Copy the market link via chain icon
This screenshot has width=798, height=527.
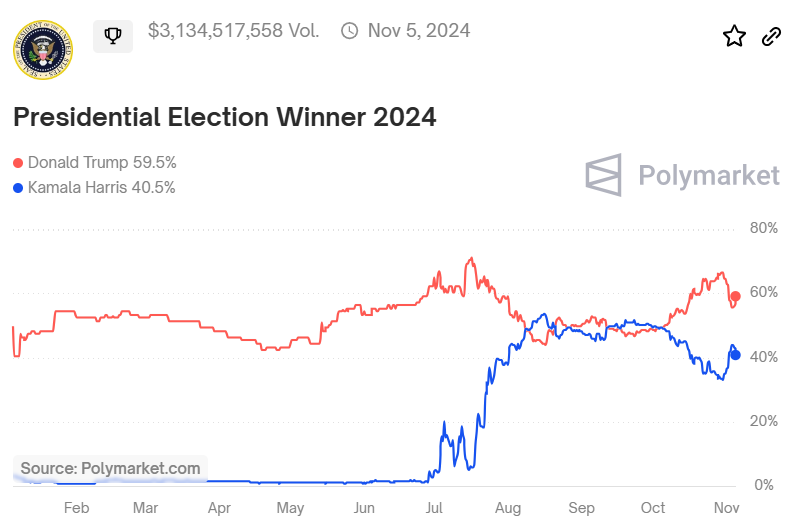click(771, 37)
